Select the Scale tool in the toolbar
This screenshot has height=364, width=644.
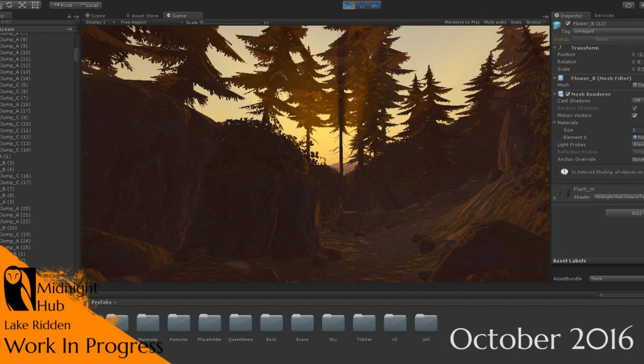[x=22, y=5]
